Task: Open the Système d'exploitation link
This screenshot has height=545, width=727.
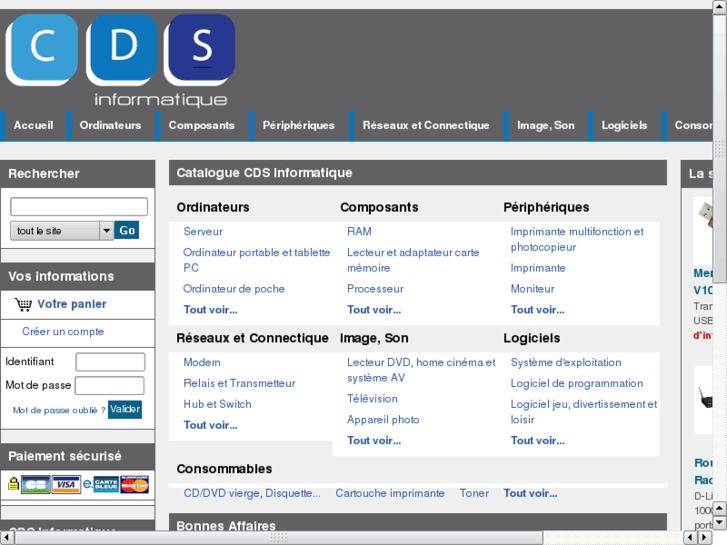Action: 566,362
